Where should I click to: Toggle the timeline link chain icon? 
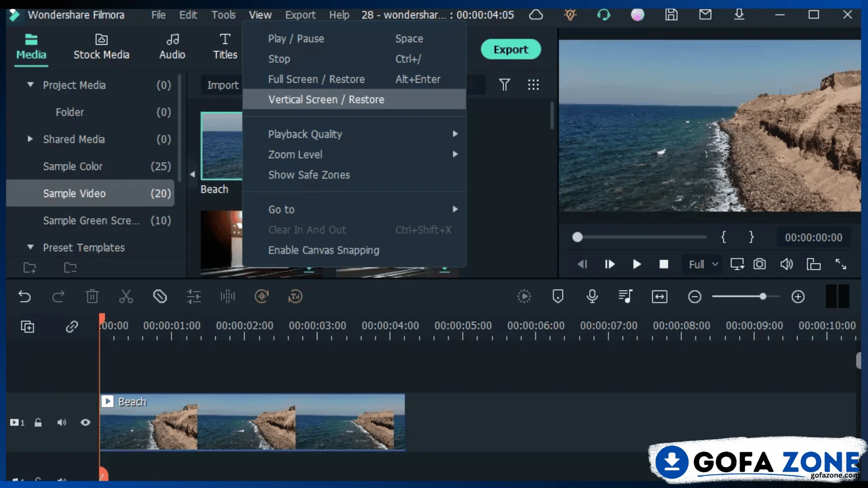[x=72, y=327]
